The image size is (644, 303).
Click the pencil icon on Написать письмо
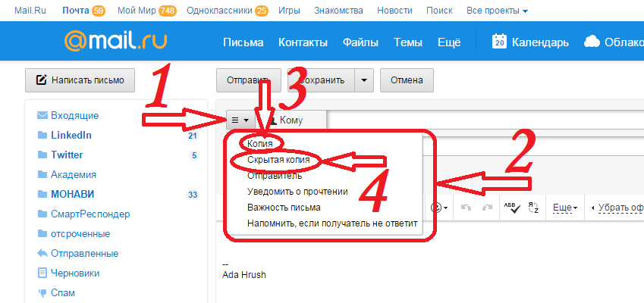point(42,80)
